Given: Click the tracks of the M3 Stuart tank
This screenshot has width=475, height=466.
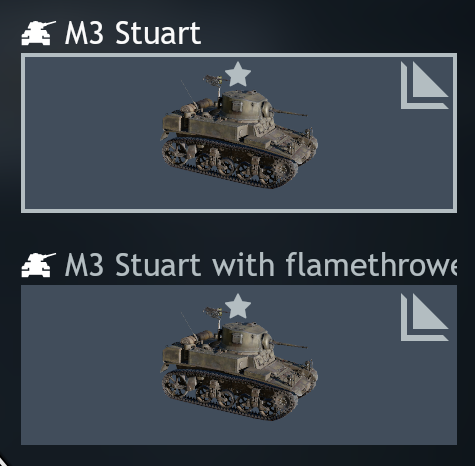Looking at the screenshot, I should pos(230,163).
